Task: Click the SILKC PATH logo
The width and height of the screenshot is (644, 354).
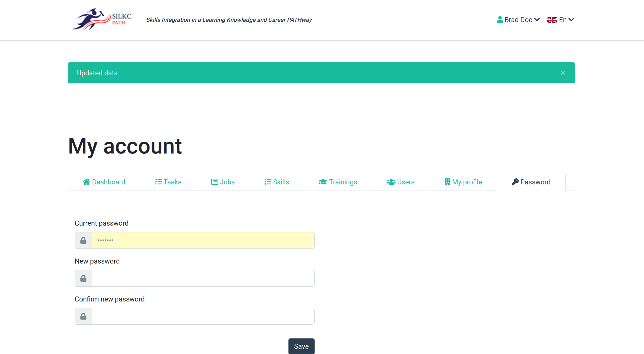Action: (x=102, y=20)
